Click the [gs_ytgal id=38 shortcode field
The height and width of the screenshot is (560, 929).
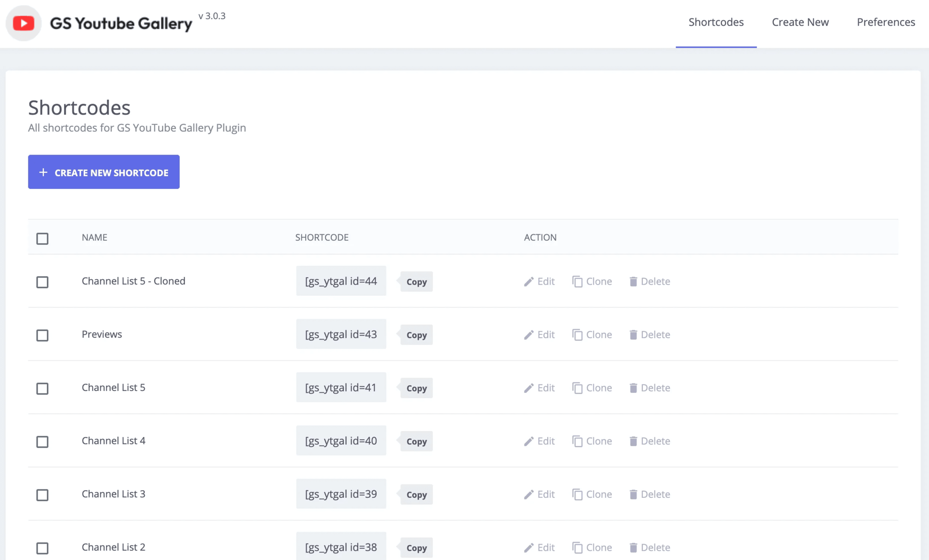coord(341,546)
